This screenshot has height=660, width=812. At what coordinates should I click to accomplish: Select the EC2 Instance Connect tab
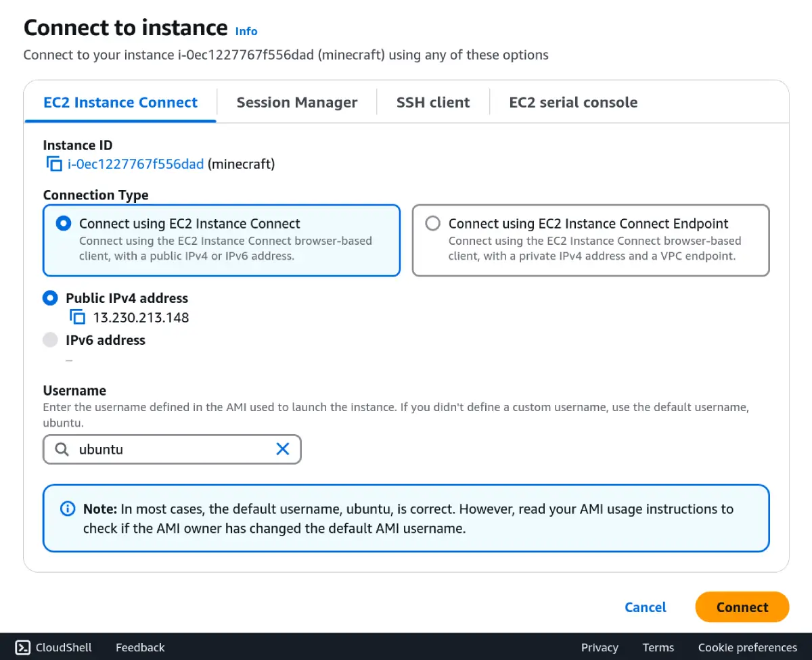pyautogui.click(x=120, y=103)
